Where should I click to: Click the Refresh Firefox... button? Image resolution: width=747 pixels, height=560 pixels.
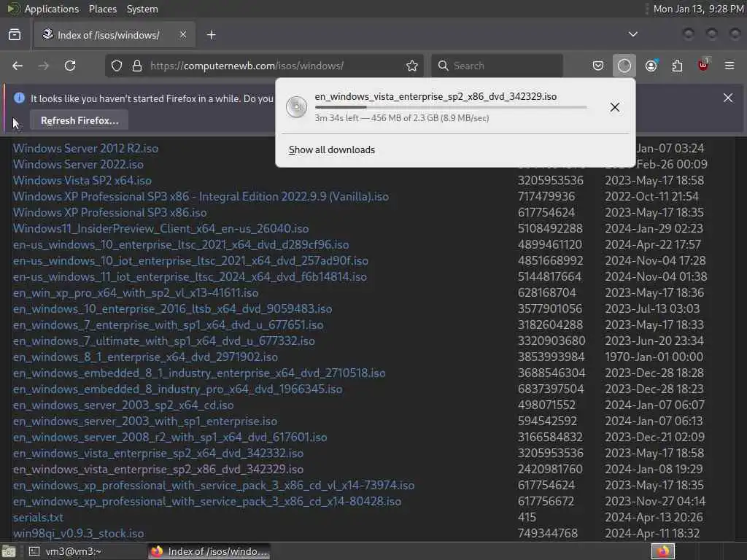click(x=80, y=120)
